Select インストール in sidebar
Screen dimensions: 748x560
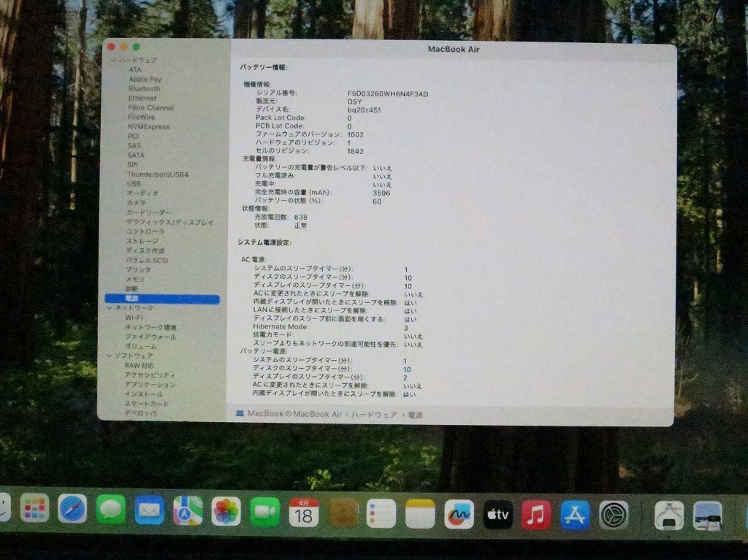coord(144,394)
